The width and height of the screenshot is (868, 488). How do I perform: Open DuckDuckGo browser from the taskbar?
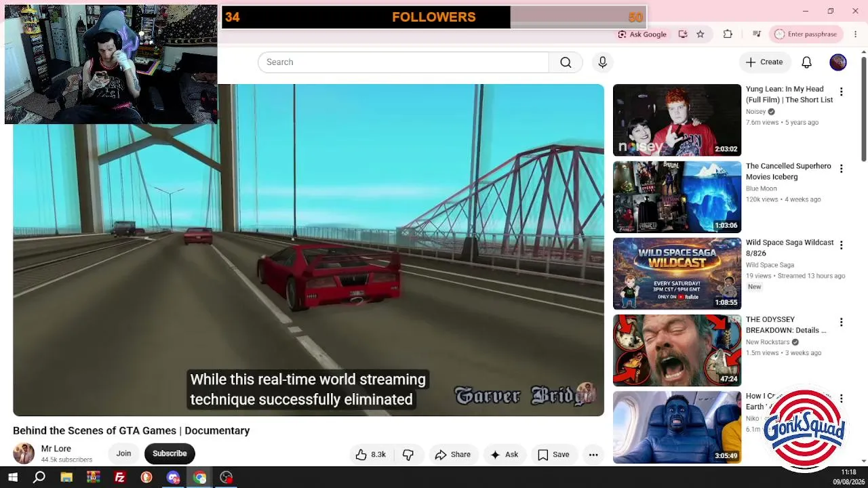pos(146,478)
